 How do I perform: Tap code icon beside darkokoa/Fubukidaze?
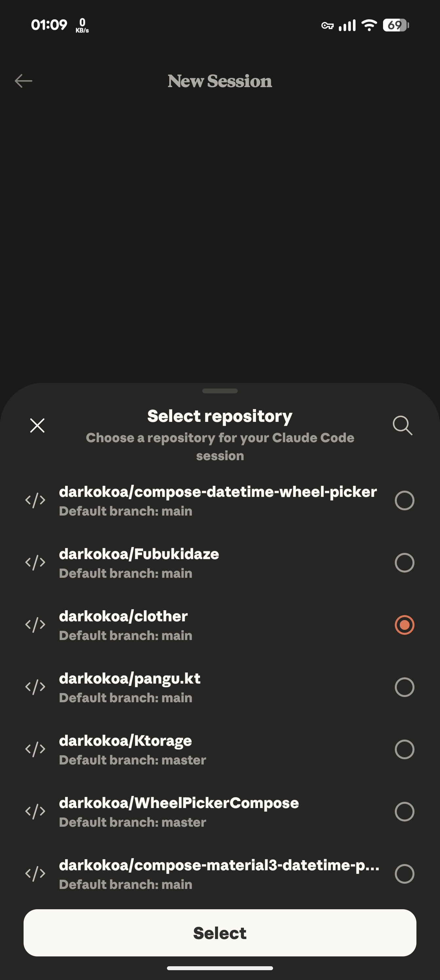(35, 563)
